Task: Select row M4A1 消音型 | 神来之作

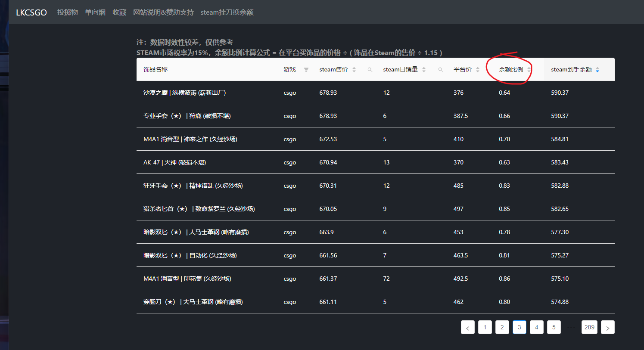Action: 376,139
